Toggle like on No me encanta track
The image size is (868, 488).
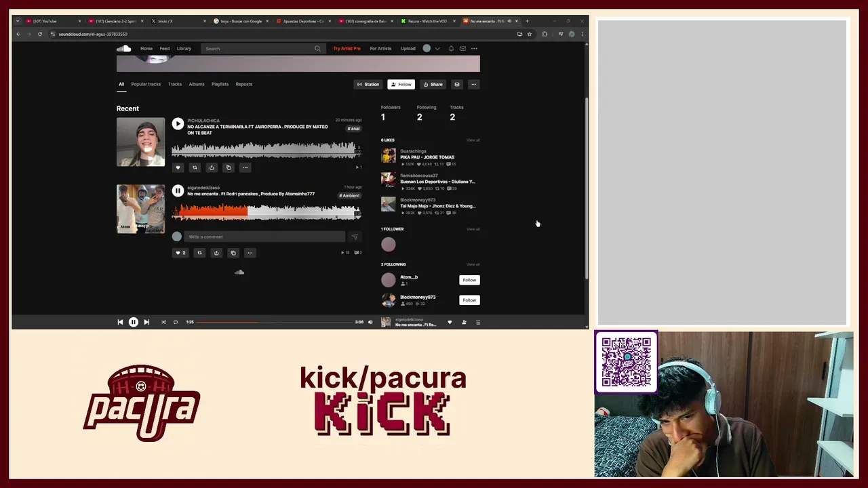pyautogui.click(x=180, y=253)
